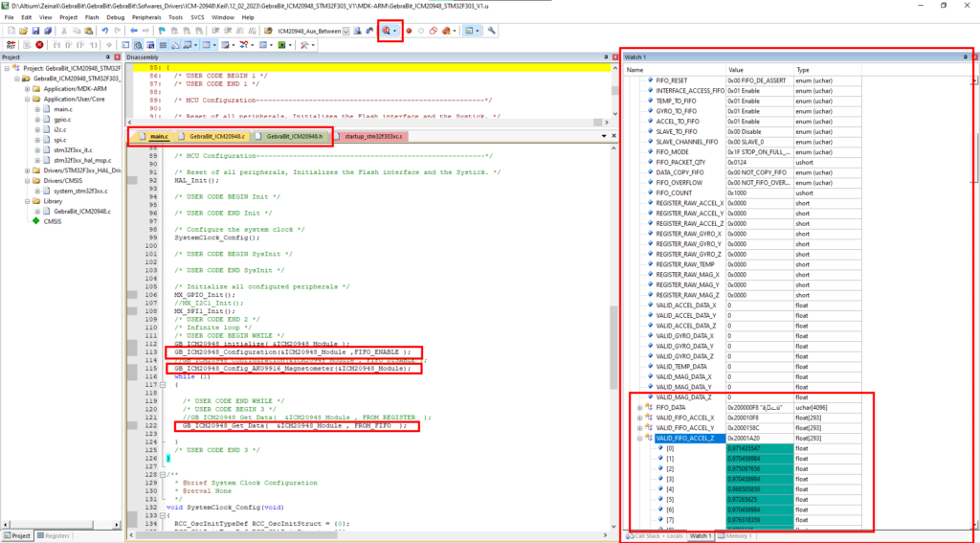
Task: Click the Open file folder icon
Action: click(23, 31)
